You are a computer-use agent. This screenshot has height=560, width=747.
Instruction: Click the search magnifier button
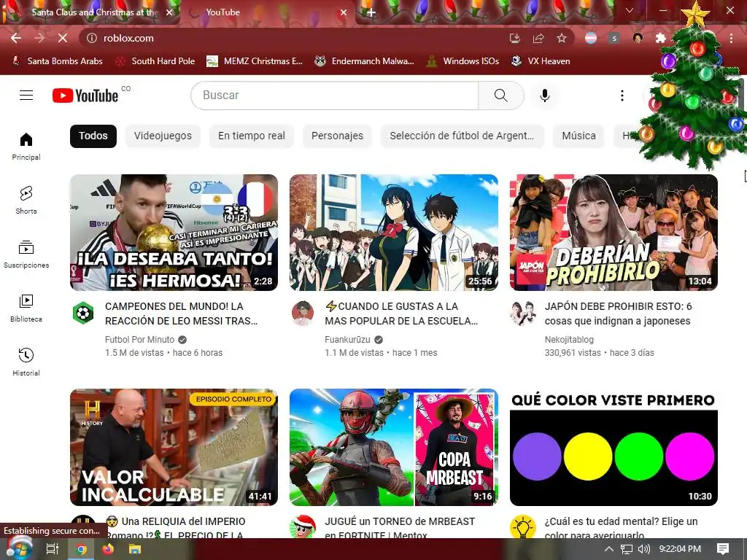(x=500, y=96)
